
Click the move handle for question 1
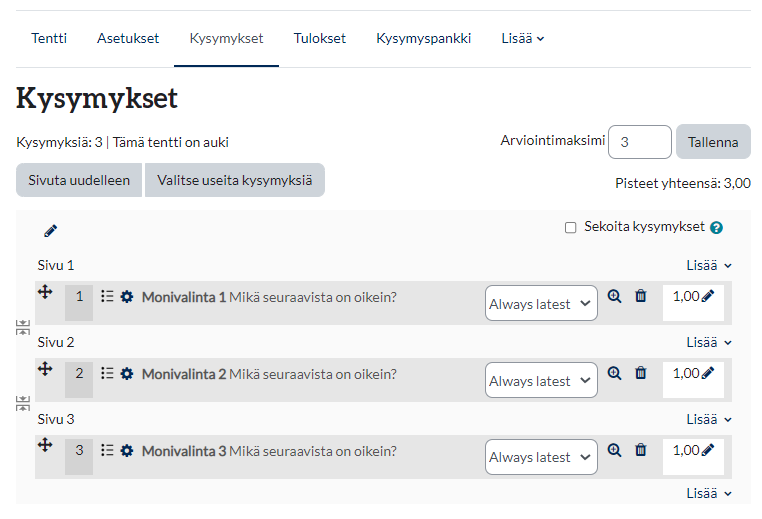coord(45,292)
